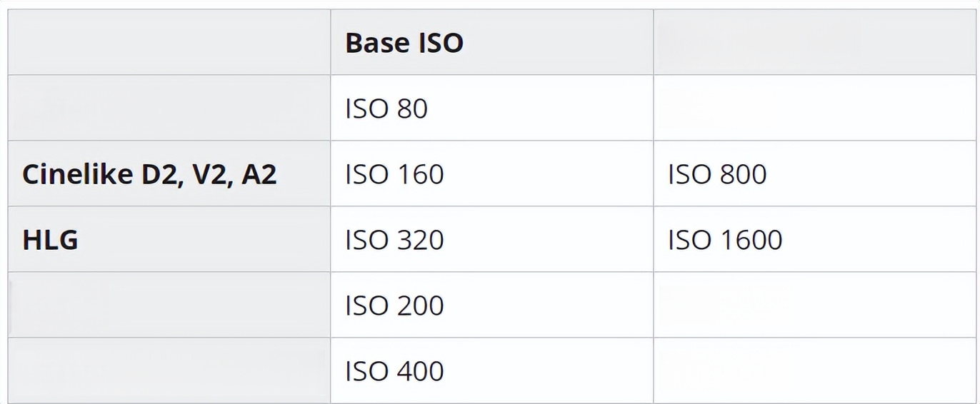
Task: Select the ISO 1600 cell
Action: [814, 239]
